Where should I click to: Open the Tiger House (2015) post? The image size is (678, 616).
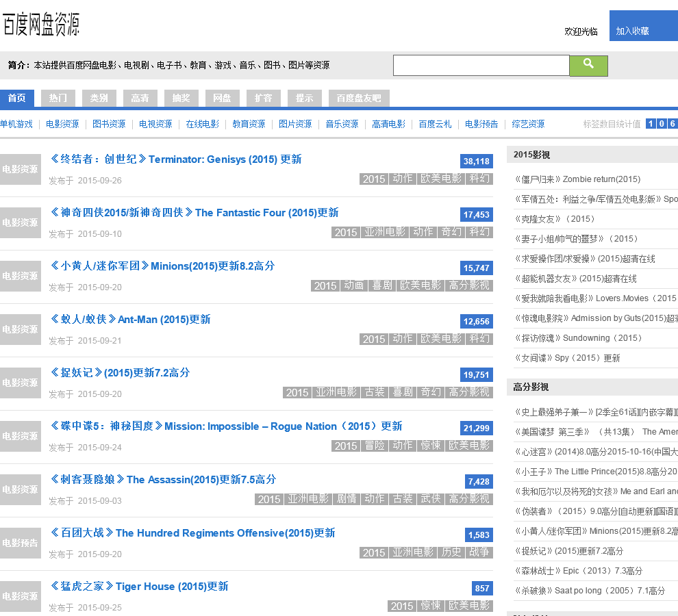pyautogui.click(x=139, y=586)
